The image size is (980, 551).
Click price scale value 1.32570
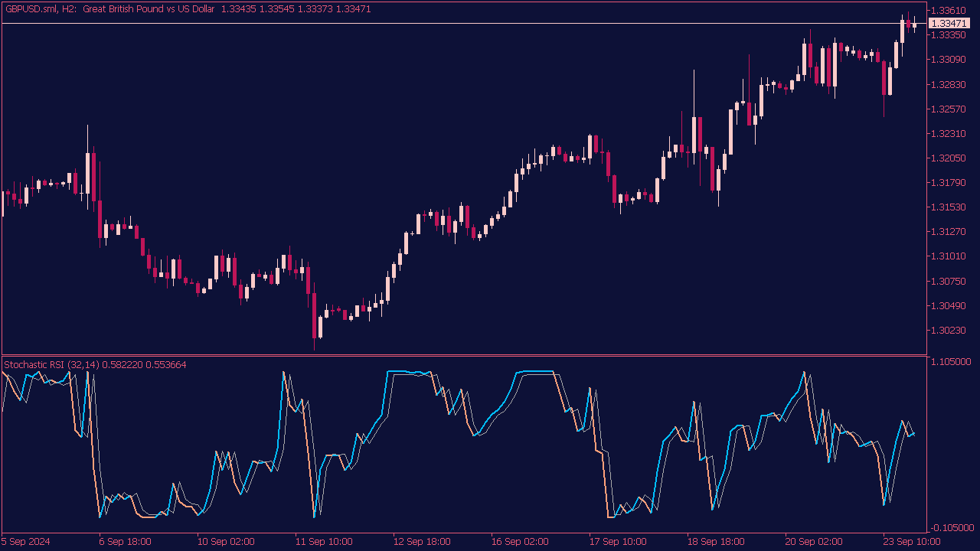[x=949, y=108]
